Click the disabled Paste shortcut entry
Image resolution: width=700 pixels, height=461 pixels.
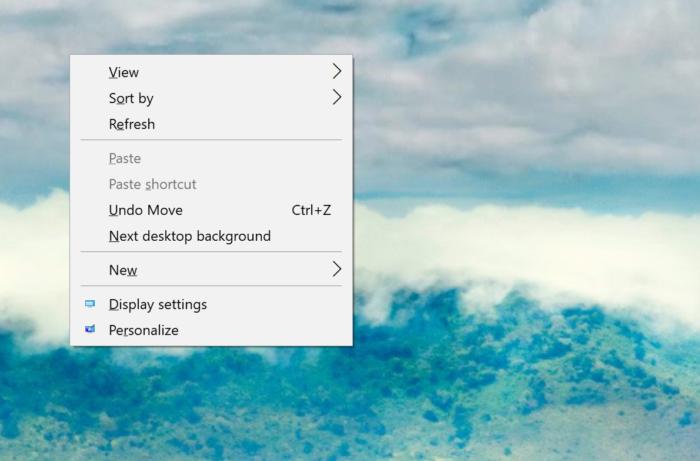pyautogui.click(x=152, y=184)
